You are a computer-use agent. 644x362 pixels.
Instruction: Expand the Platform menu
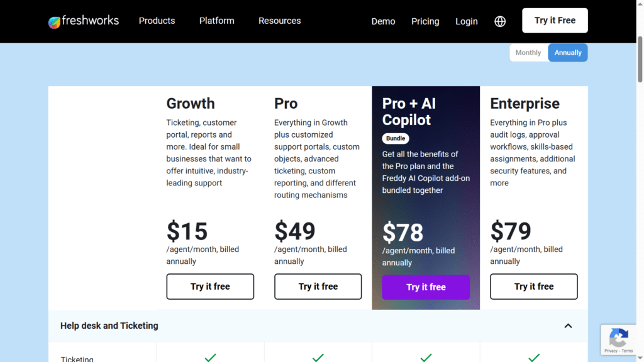point(217,21)
